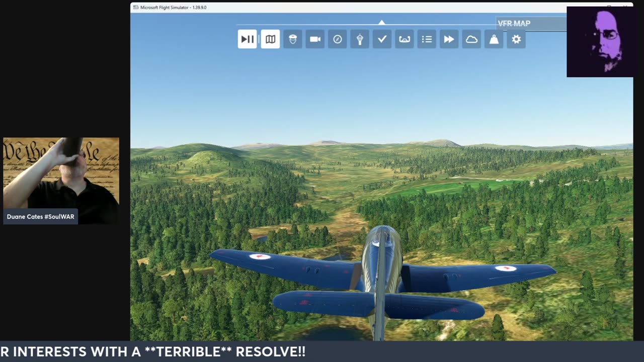Open the objectives list icon
This screenshot has width=644, height=362.
(x=427, y=39)
